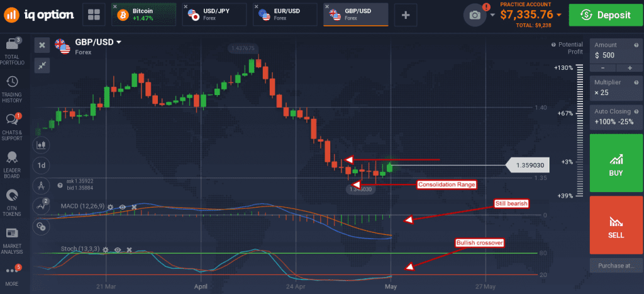Click the IQ Option logo

39,15
